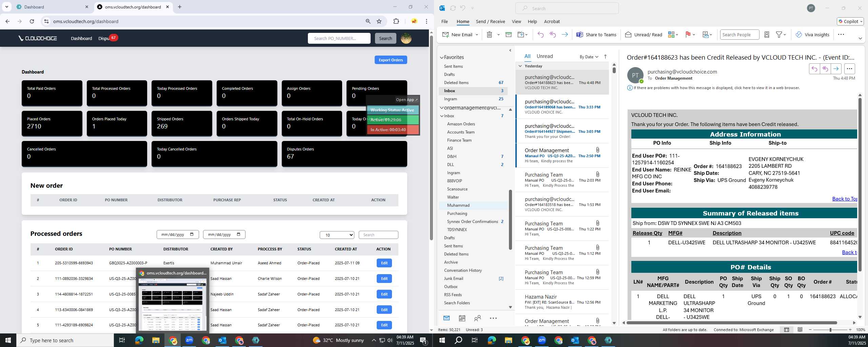
Task: Click the Reply All icon in Outlook ribbon
Action: (x=553, y=35)
